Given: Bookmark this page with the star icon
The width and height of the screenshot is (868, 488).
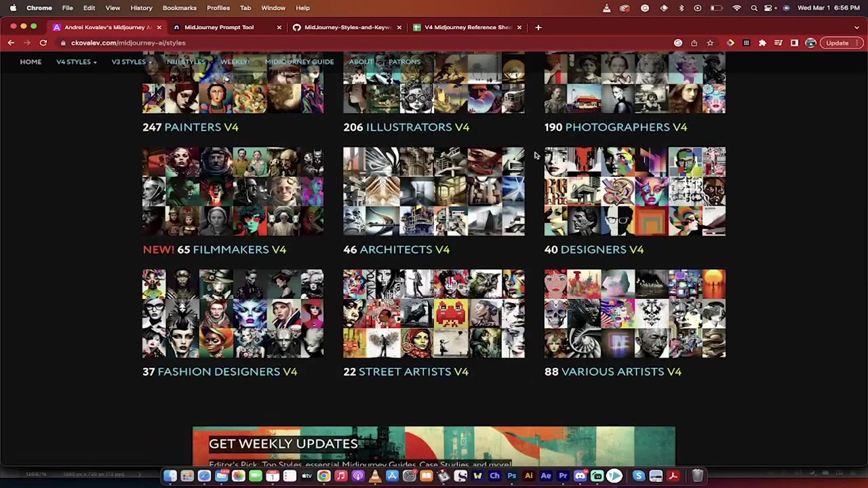Looking at the screenshot, I should 710,43.
